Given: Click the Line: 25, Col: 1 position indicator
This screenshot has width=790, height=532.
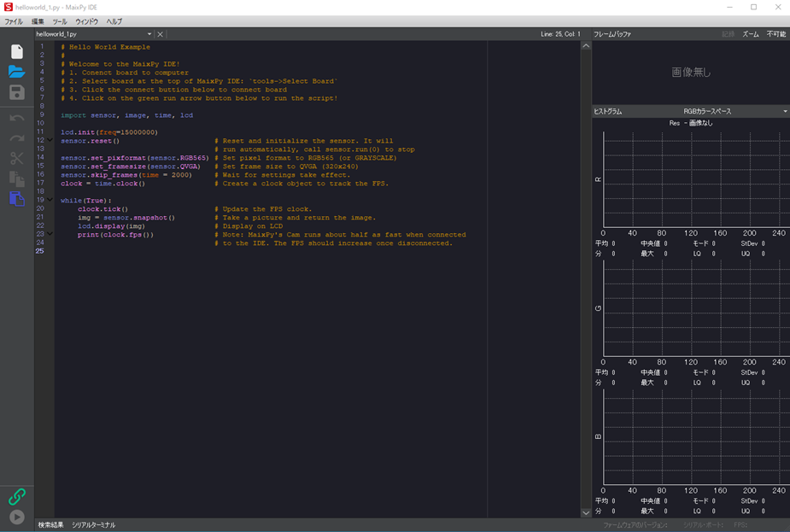Looking at the screenshot, I should 560,34.
